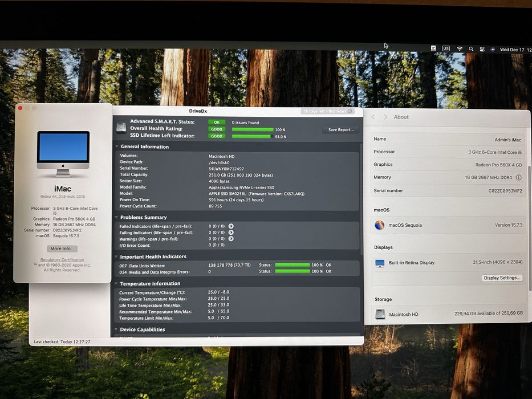Viewport: 532px width, 399px height.
Task: Click serial number S4LWNY0M712497 value
Action: [226, 169]
